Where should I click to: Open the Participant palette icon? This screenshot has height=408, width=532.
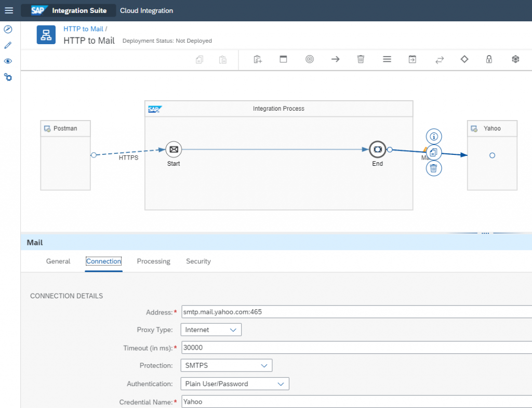258,59
